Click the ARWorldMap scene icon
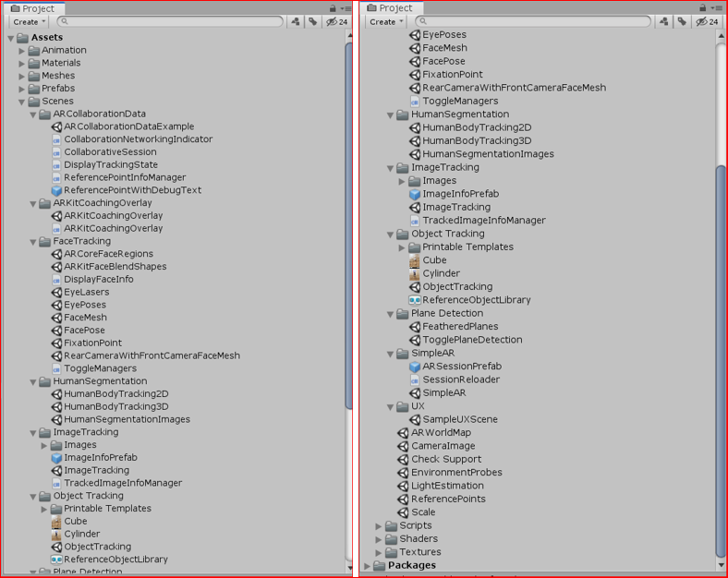The height and width of the screenshot is (578, 728). point(403,433)
